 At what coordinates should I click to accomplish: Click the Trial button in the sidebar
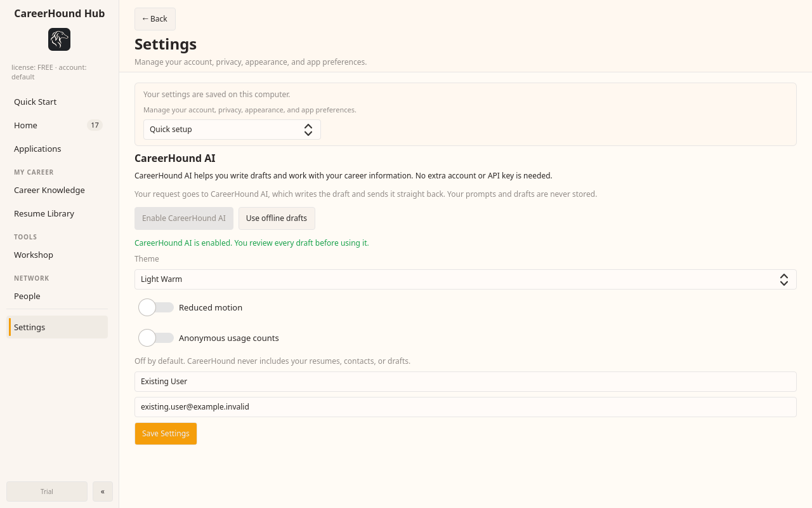pos(47,491)
